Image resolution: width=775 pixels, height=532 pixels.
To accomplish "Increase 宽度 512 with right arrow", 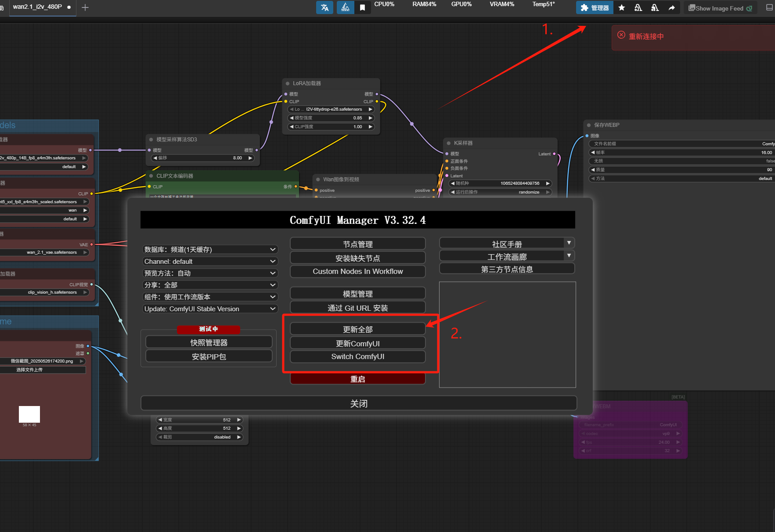I will point(239,420).
